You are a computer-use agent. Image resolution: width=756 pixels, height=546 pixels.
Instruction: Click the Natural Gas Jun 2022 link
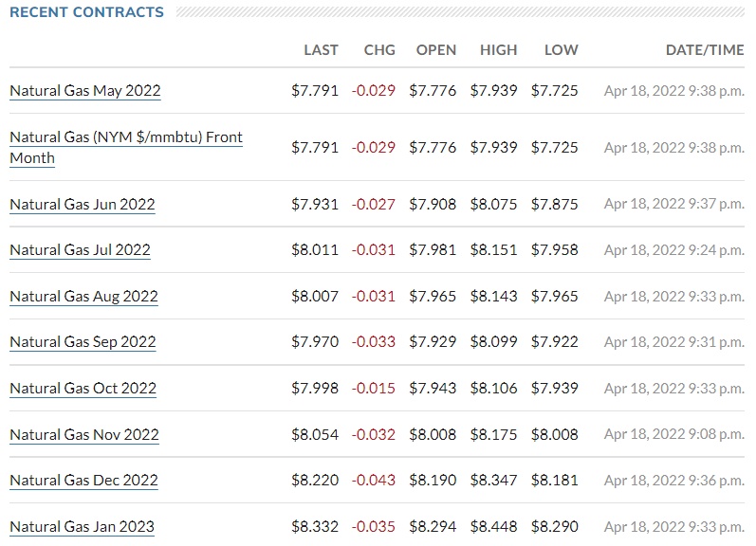[83, 205]
